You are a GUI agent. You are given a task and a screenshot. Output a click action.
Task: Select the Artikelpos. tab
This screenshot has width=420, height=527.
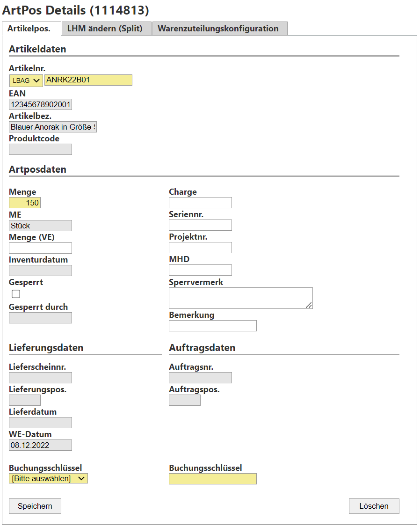29,28
